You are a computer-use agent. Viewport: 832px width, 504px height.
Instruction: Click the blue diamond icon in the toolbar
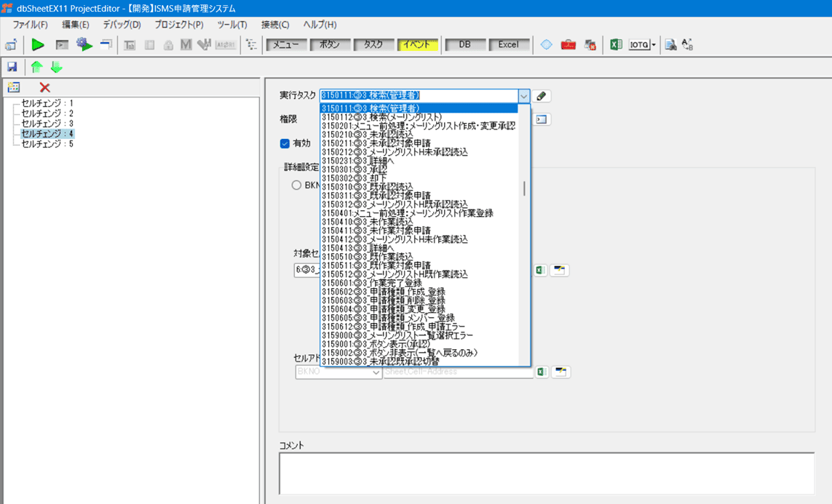[x=546, y=45]
